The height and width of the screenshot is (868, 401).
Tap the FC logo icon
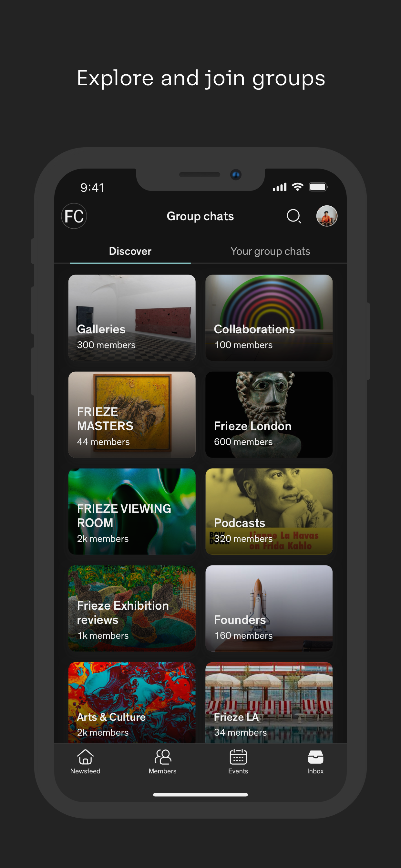[x=74, y=216]
